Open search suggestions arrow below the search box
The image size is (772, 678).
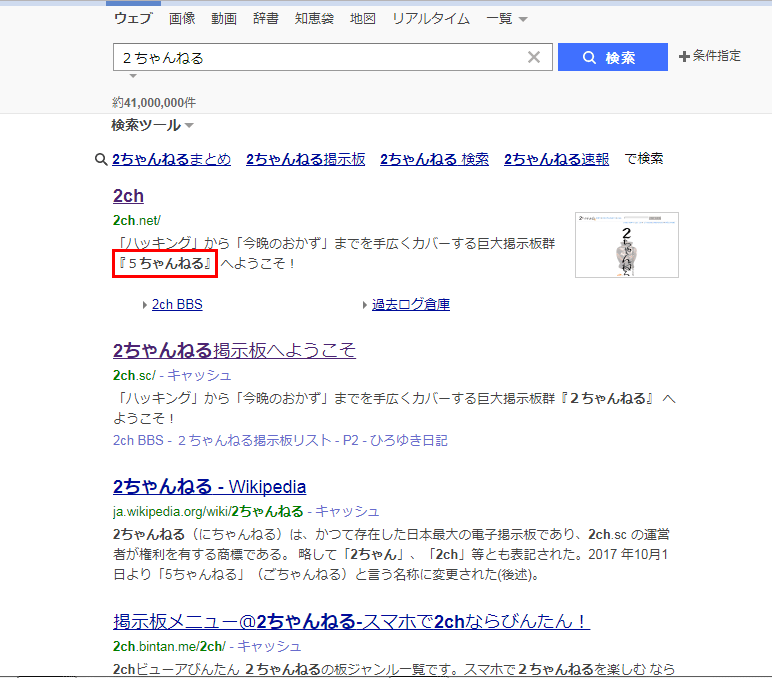(132, 76)
